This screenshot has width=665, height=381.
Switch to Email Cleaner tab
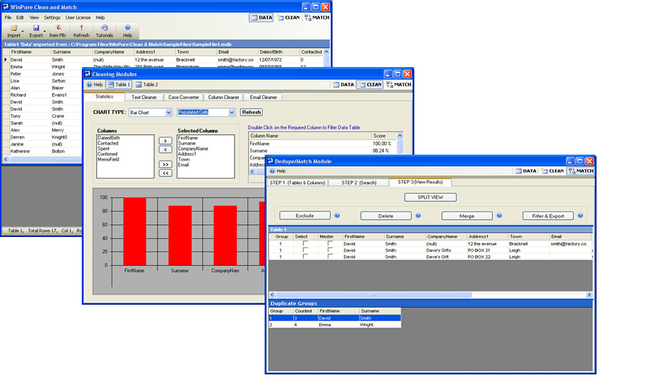(x=263, y=98)
